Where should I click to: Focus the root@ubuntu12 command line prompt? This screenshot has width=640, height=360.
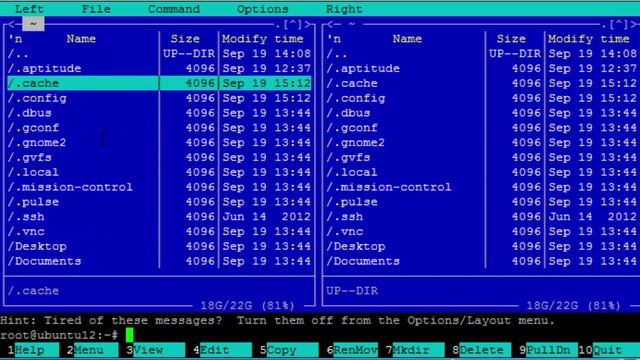pyautogui.click(x=59, y=335)
